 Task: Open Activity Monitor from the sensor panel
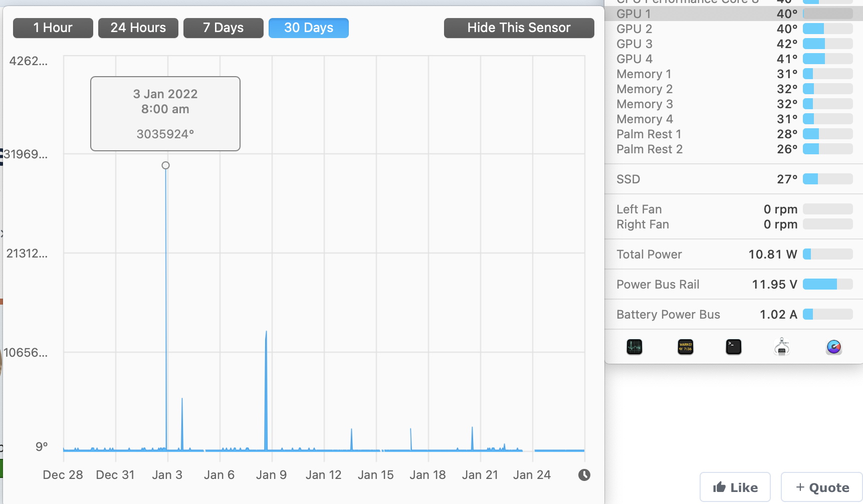tap(634, 347)
